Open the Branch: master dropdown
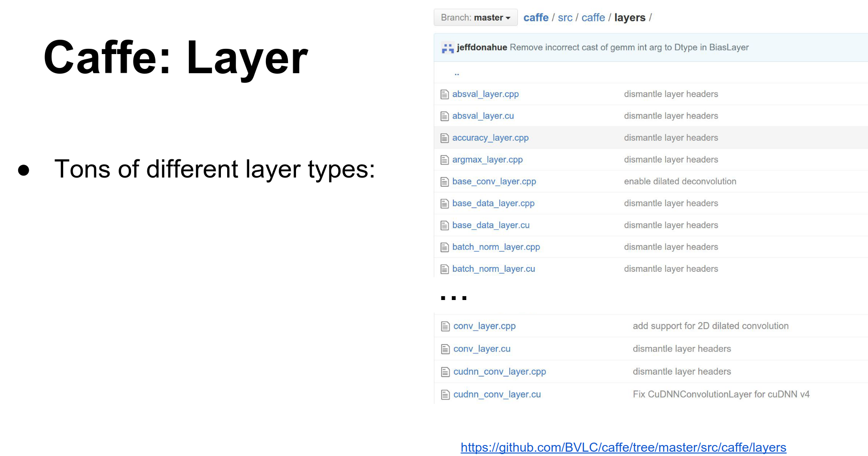 pyautogui.click(x=475, y=18)
